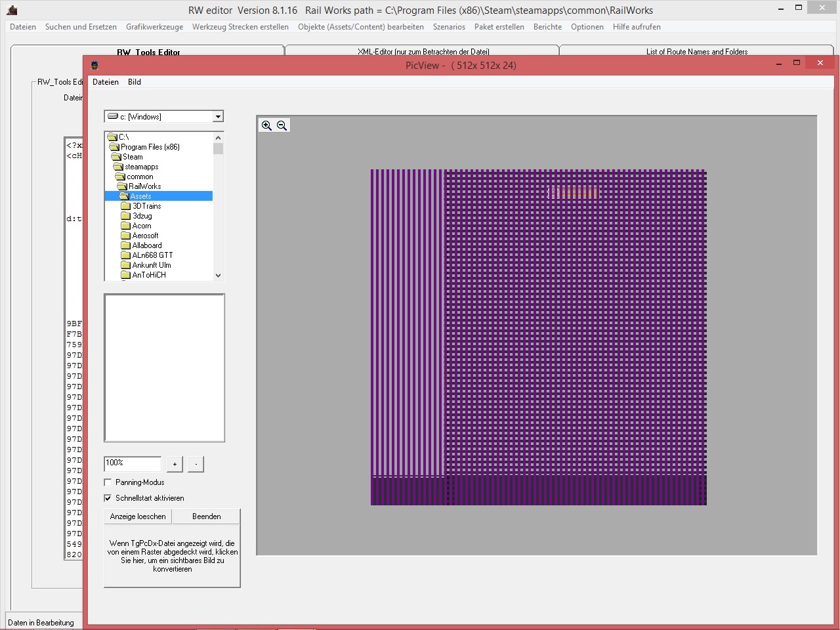This screenshot has width=840, height=630.
Task: Select the 3DTrains folder icon
Action: coord(126,206)
